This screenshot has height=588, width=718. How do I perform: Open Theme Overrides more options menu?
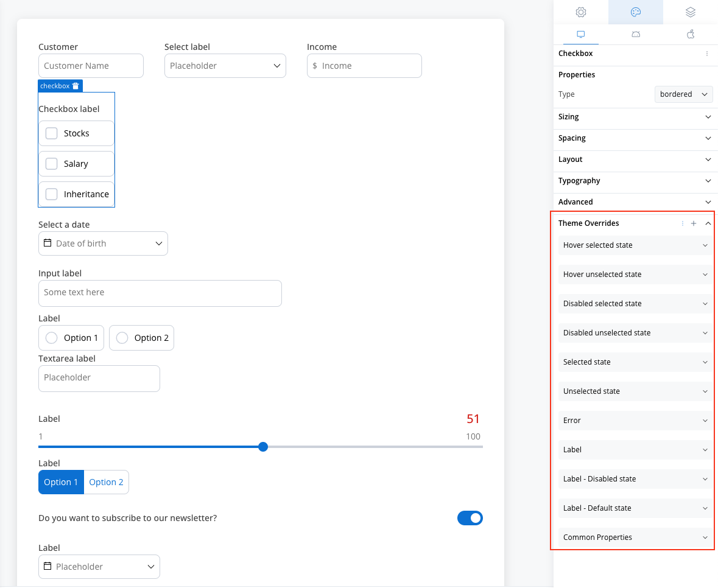(x=682, y=223)
